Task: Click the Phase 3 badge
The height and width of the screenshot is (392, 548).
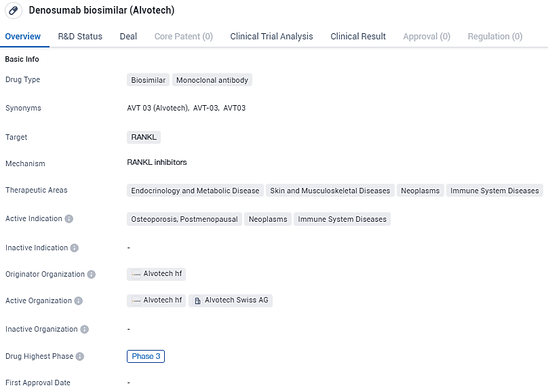Action: pyautogui.click(x=146, y=356)
